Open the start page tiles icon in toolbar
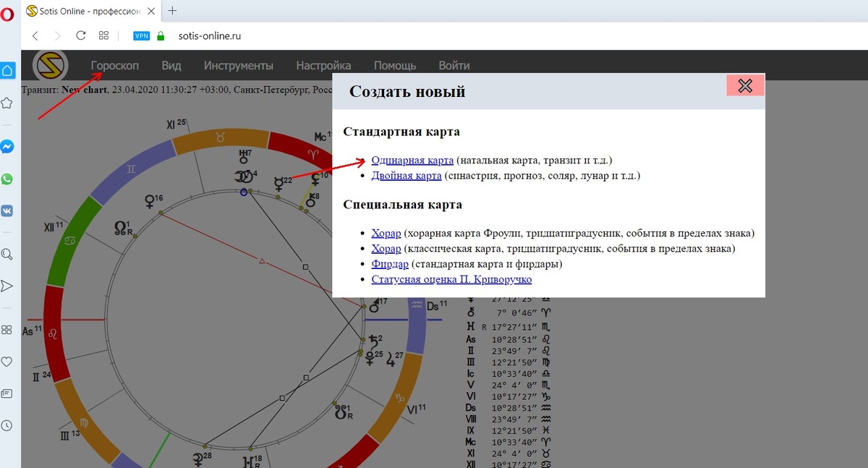This screenshot has width=868, height=468. tap(103, 35)
